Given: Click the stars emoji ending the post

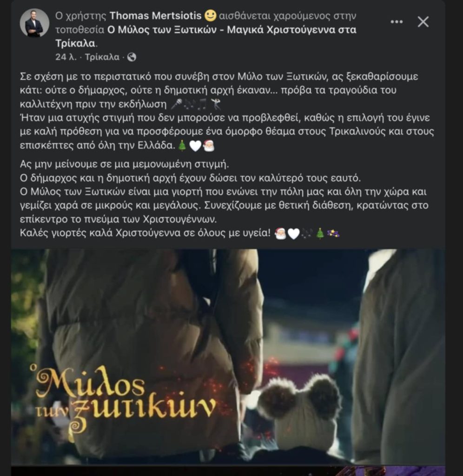Looking at the screenshot, I should (333, 233).
